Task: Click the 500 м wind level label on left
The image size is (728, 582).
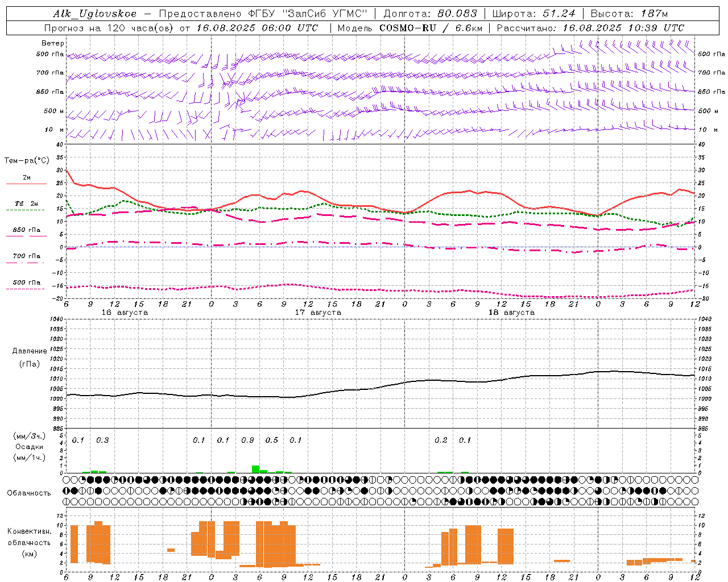Action: click(x=54, y=111)
